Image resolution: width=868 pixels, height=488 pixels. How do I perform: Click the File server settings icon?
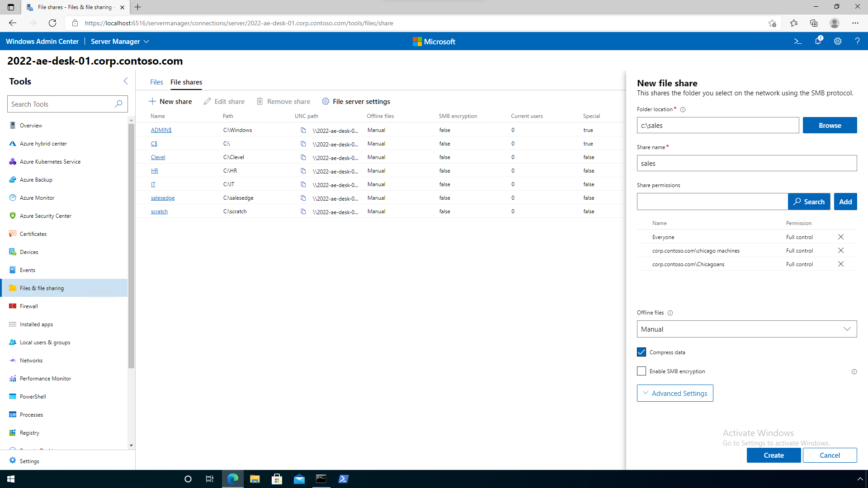click(x=326, y=101)
